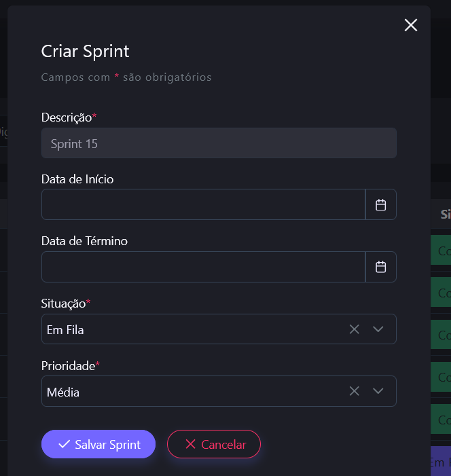Close the Criar Sprint dialog with the X
Image resolution: width=451 pixels, height=476 pixels.
411,25
